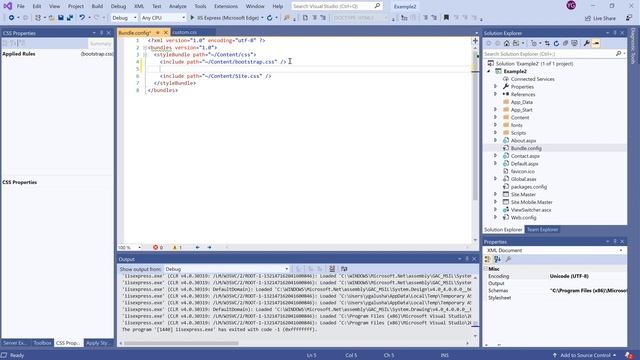Click the Live Share button

(x=600, y=18)
